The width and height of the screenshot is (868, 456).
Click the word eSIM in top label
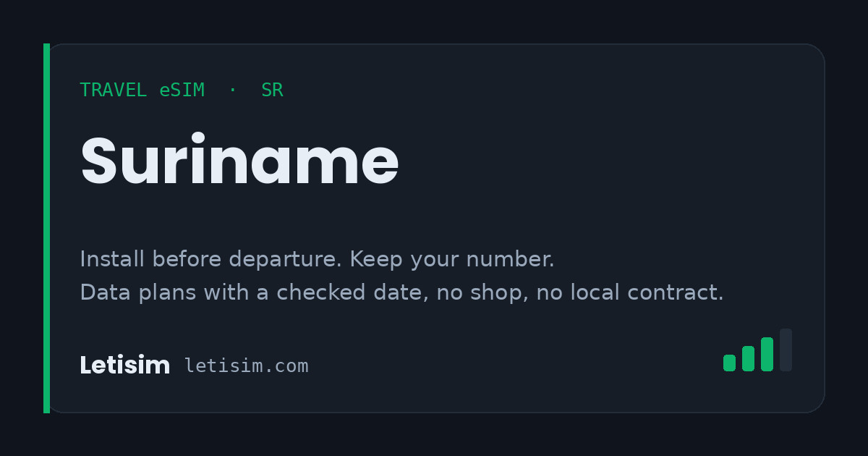coord(182,90)
